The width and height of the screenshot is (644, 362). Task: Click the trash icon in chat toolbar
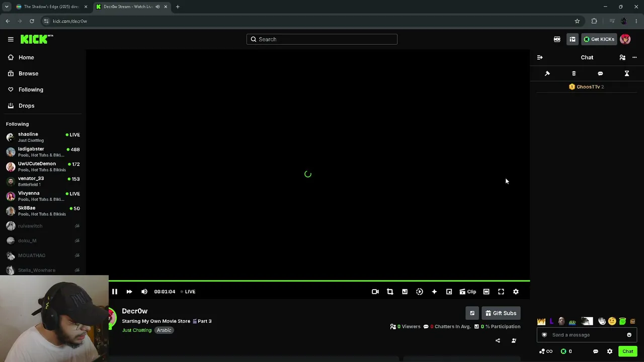574,73
